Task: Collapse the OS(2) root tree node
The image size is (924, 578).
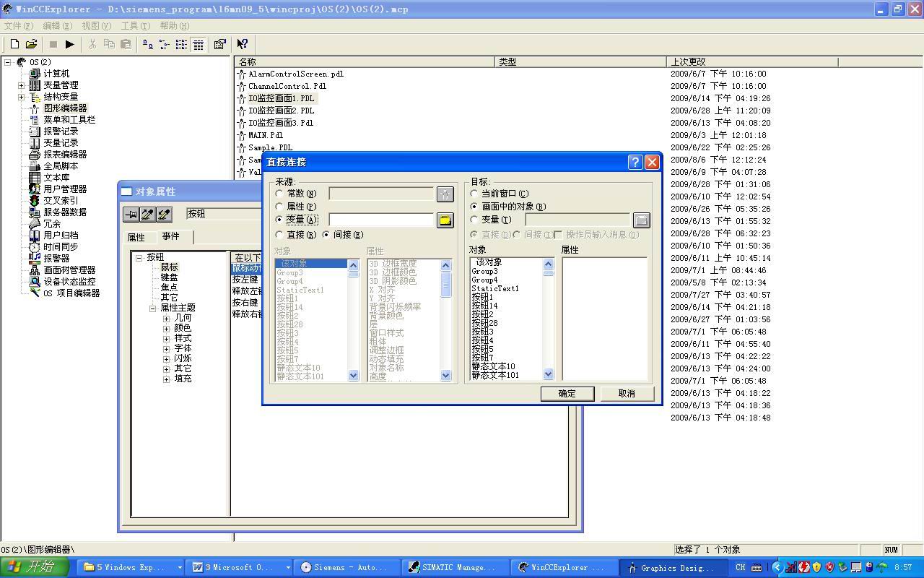Action: [8, 62]
